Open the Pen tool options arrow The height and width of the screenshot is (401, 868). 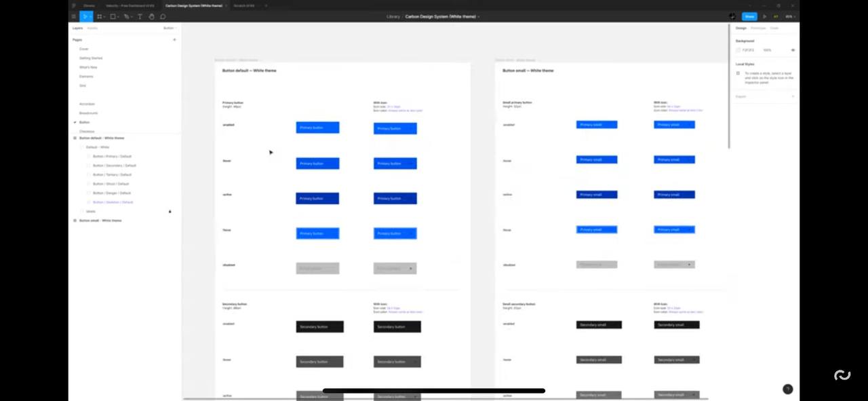tap(132, 16)
